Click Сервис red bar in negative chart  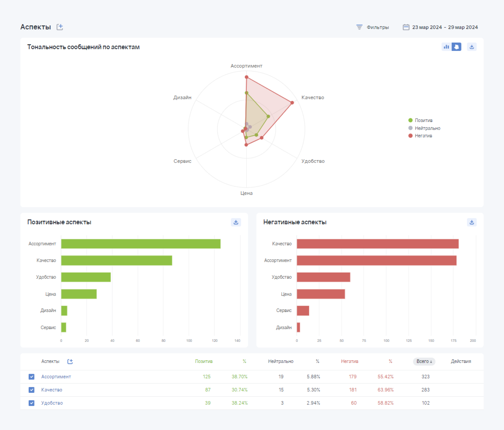(303, 311)
